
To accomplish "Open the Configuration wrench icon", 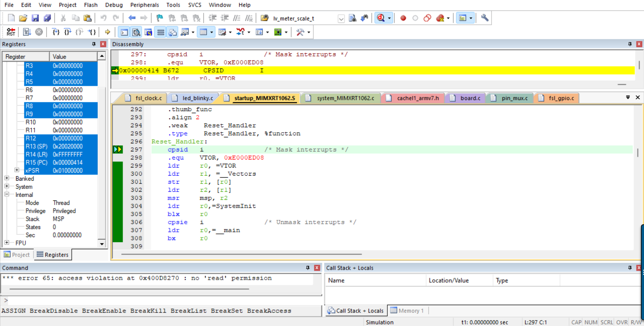I will [x=484, y=18].
